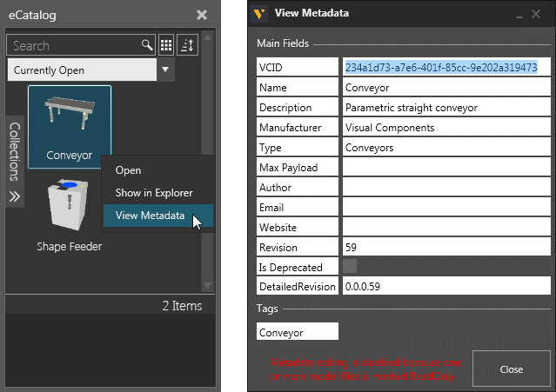Choose Open from the context menu
The height and width of the screenshot is (392, 556).
[128, 170]
